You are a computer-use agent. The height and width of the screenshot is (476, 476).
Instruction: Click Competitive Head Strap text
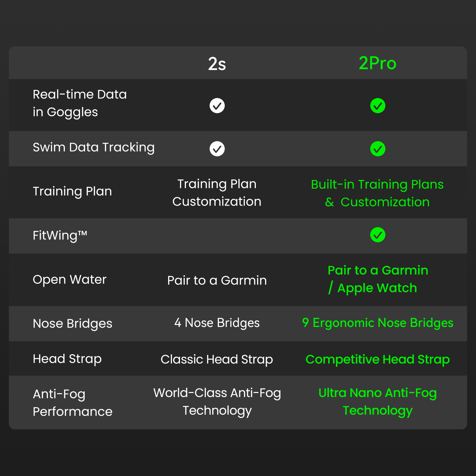[x=378, y=359]
